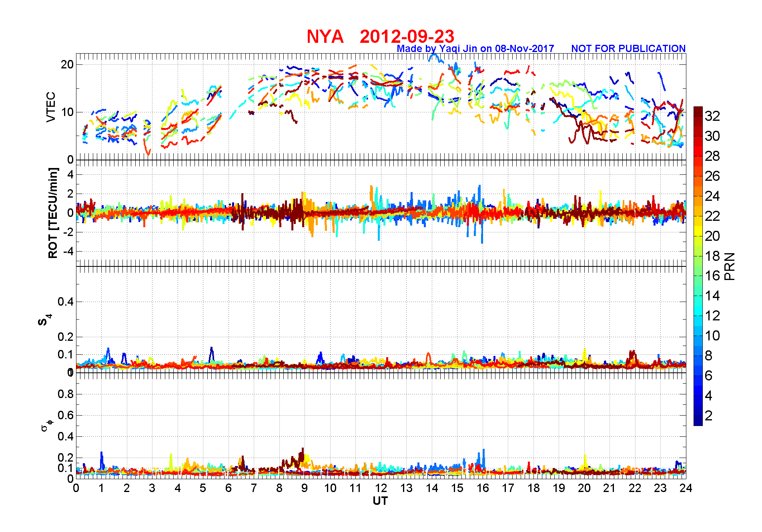Screen dimensions: 762x532
Task: Select ROT axis tick value 2
Action: [x=70, y=194]
